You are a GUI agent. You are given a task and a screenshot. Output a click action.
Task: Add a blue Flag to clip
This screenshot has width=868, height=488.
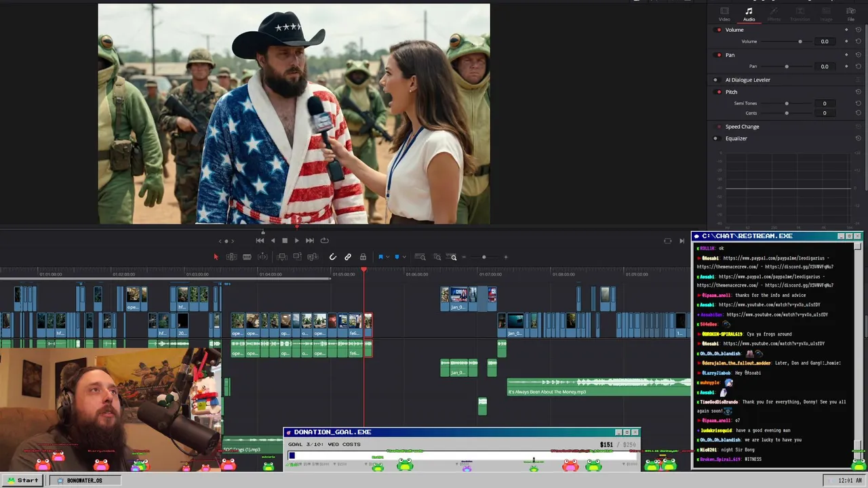380,257
